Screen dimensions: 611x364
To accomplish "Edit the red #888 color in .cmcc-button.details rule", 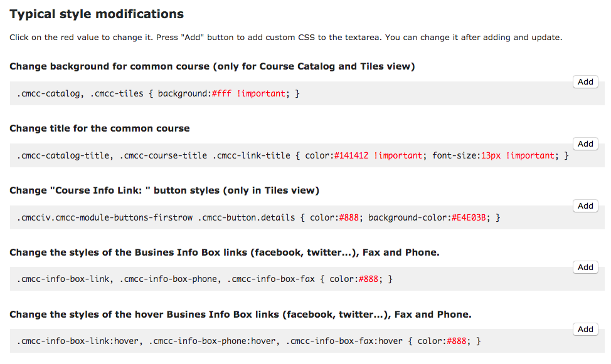I will [x=349, y=217].
